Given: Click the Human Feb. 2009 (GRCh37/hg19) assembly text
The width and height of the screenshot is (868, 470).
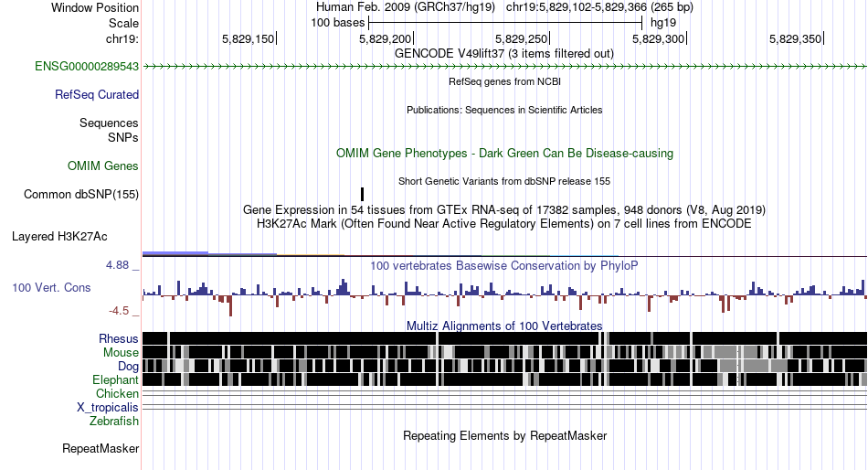Looking at the screenshot, I should 405,7.
